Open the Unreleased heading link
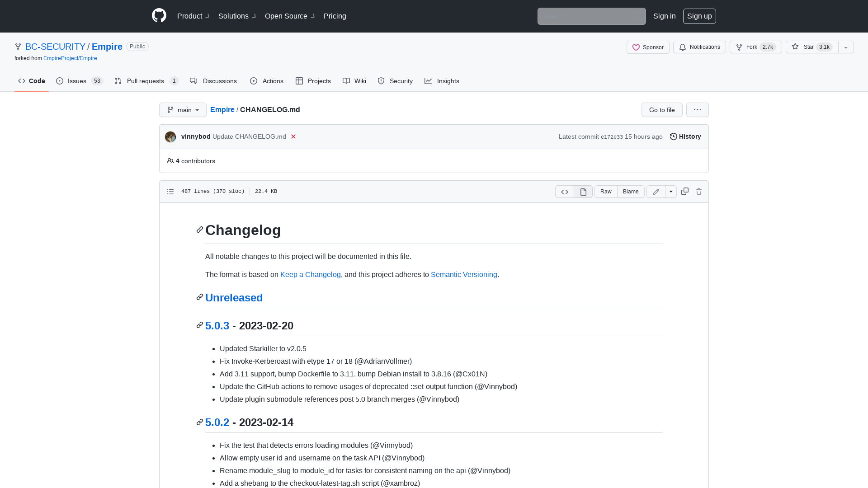This screenshot has width=868, height=488. pos(234,298)
